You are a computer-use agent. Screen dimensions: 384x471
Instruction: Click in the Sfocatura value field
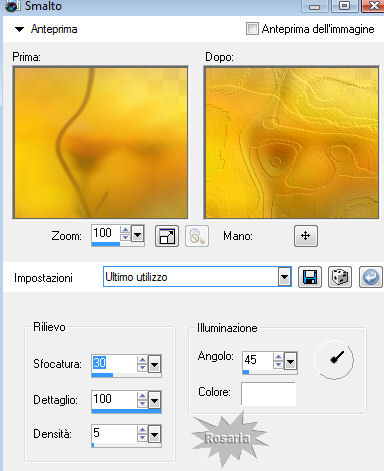click(114, 363)
